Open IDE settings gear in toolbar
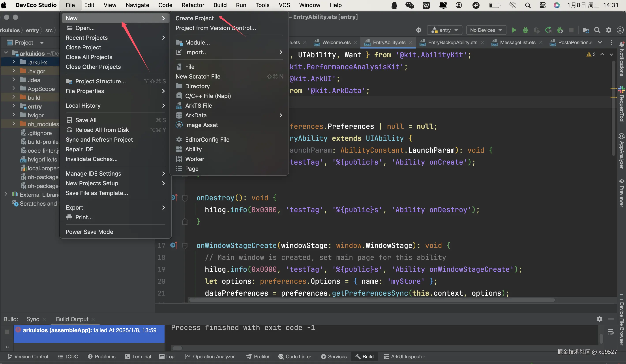Viewport: 626px width, 364px height. point(609,30)
